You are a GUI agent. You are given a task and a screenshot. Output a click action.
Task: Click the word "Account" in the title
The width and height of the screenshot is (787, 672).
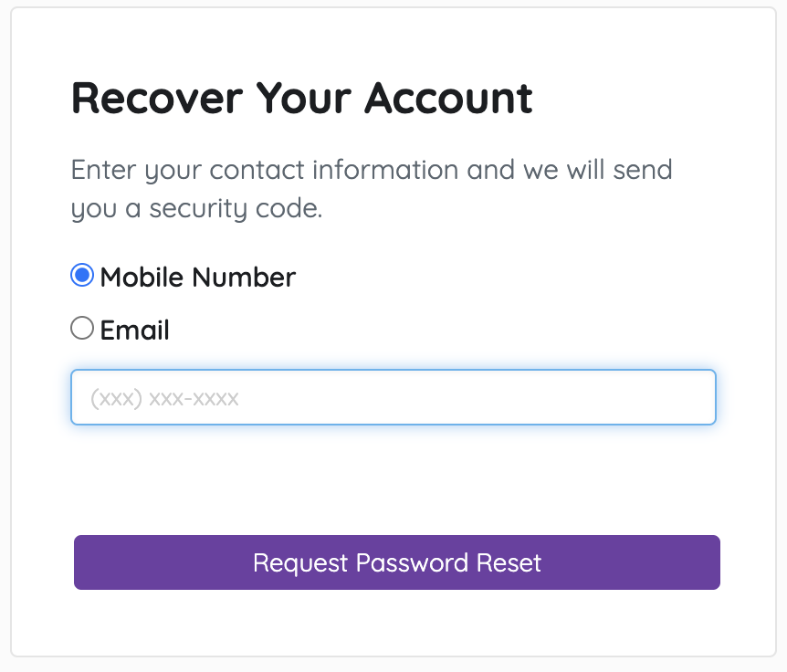click(x=448, y=99)
